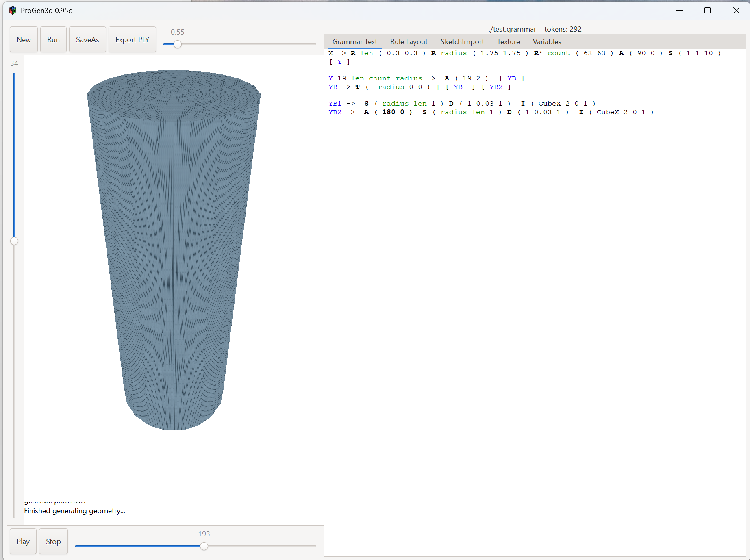750x560 pixels.
Task: Minimize the ProGen3d window
Action: (x=679, y=11)
